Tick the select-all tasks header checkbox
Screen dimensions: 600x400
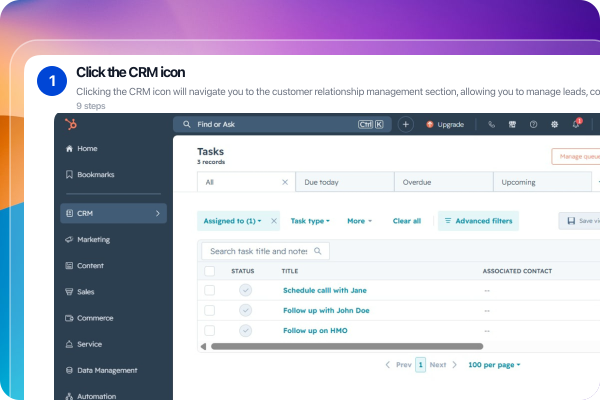(209, 271)
